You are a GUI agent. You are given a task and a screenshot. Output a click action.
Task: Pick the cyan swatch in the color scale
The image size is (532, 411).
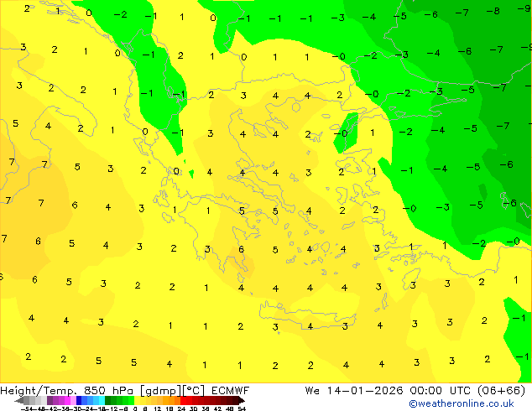[102, 400]
